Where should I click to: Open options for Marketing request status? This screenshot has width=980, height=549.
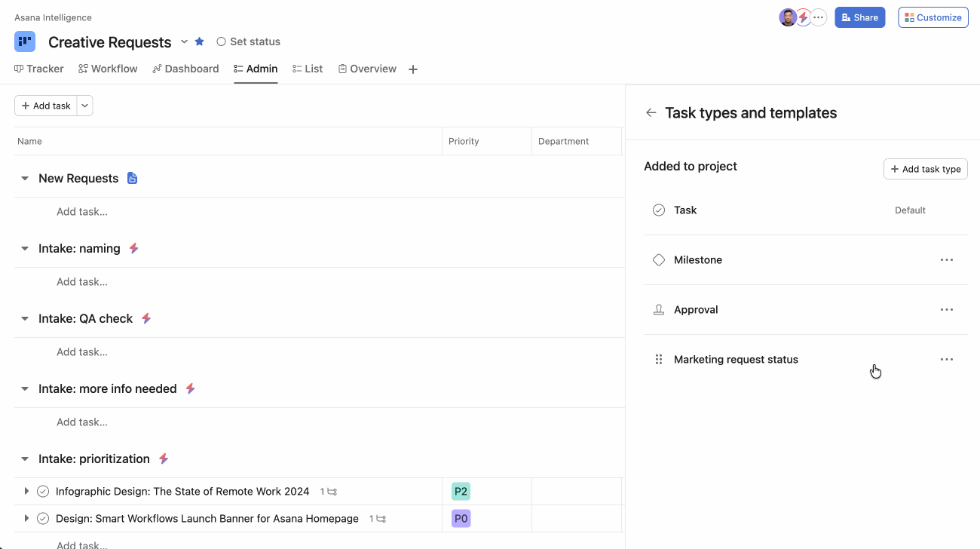click(x=946, y=360)
